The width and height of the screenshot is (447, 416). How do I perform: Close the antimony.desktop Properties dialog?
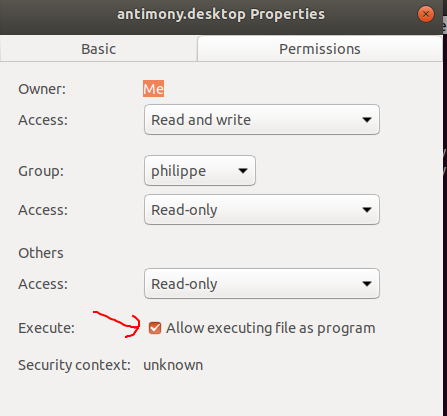(x=426, y=14)
